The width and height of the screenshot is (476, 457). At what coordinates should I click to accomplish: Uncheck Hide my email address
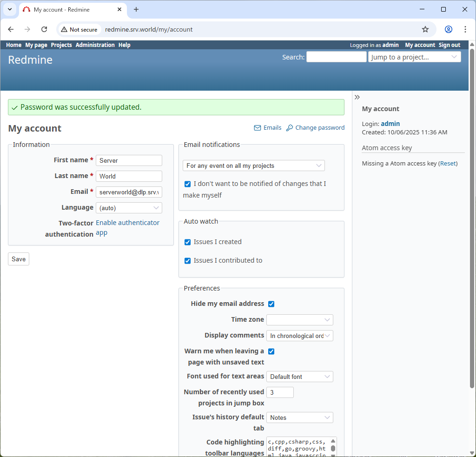click(271, 304)
